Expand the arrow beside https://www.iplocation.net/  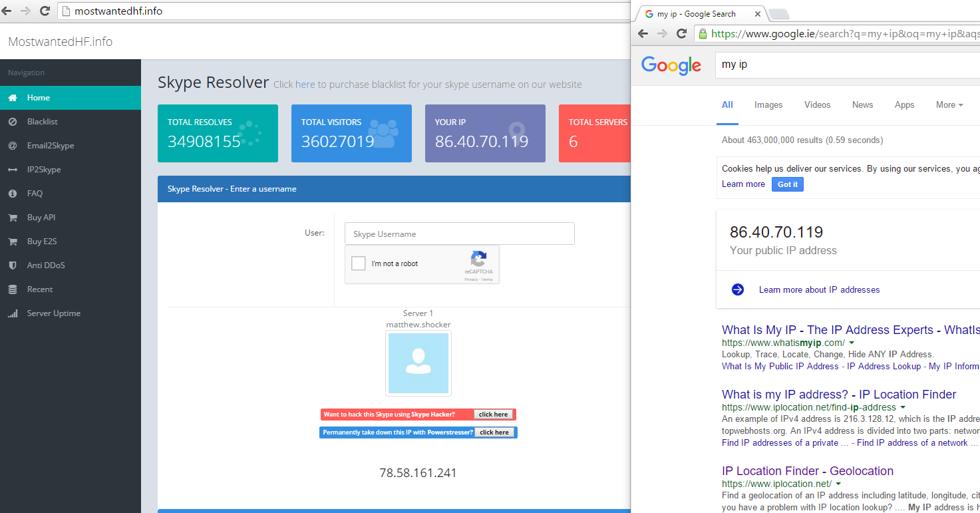point(838,484)
